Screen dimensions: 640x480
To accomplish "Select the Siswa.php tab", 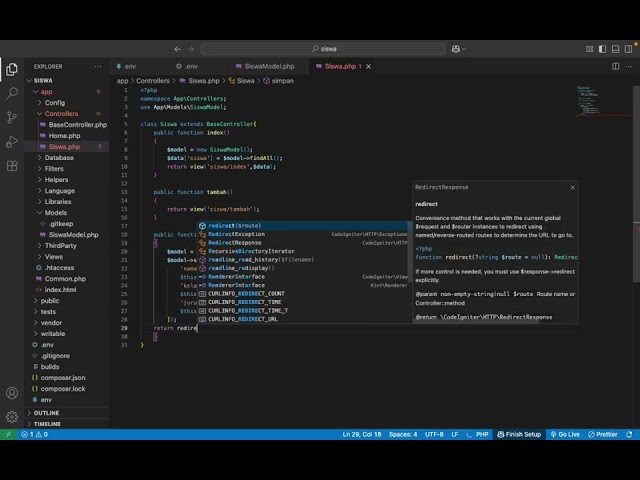I will 340,66.
